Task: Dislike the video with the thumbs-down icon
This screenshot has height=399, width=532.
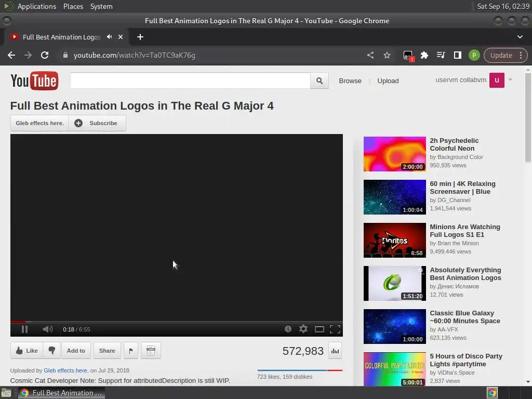Action: tap(51, 351)
